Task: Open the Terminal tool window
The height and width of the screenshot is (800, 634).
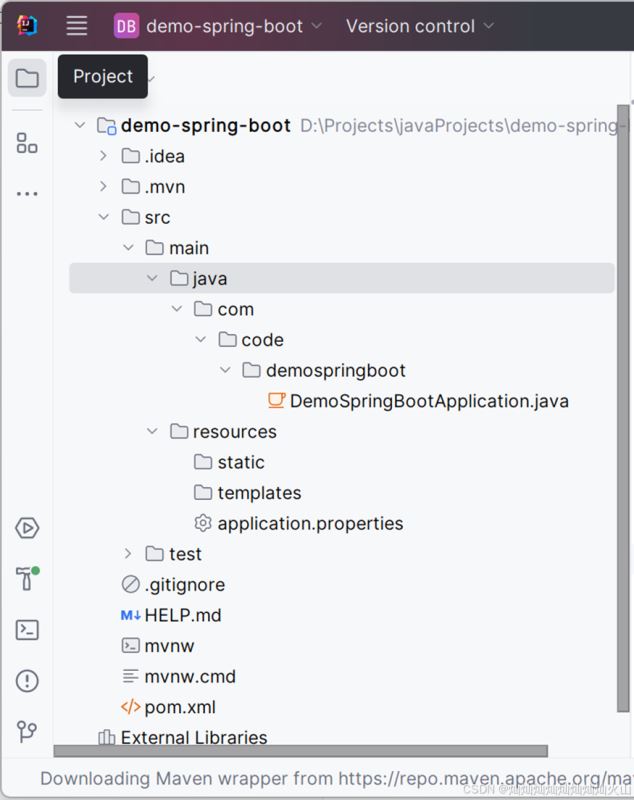Action: [27, 630]
